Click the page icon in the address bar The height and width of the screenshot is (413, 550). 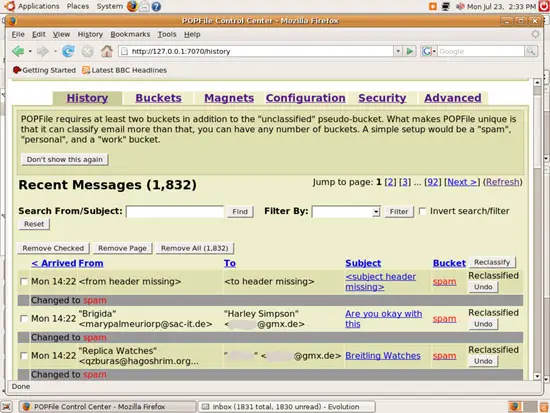click(x=124, y=51)
